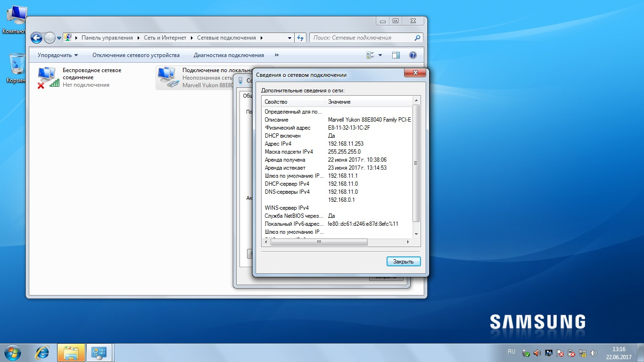The image size is (644, 362).
Task: Open the view options dropdown arrow
Action: (x=380, y=55)
